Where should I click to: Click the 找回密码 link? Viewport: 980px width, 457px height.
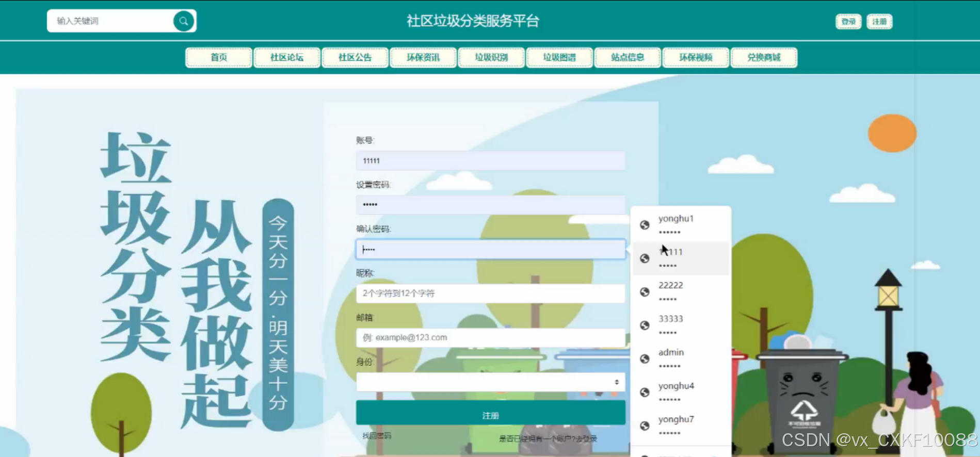point(377,436)
